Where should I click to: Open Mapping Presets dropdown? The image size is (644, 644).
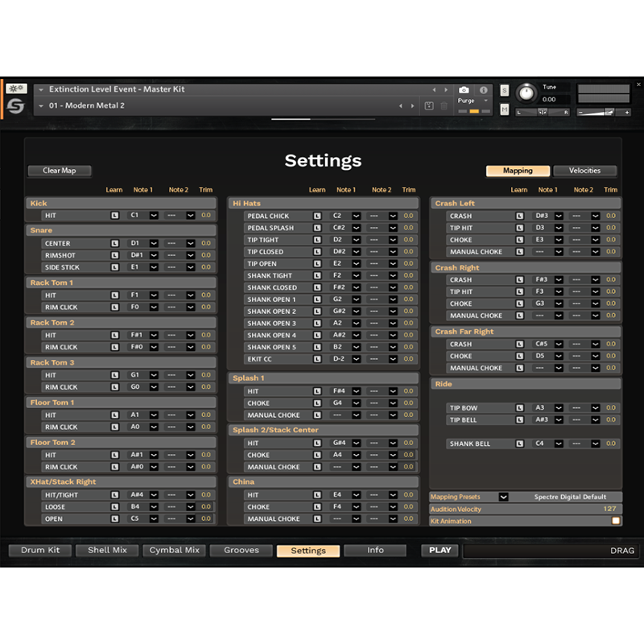point(504,497)
